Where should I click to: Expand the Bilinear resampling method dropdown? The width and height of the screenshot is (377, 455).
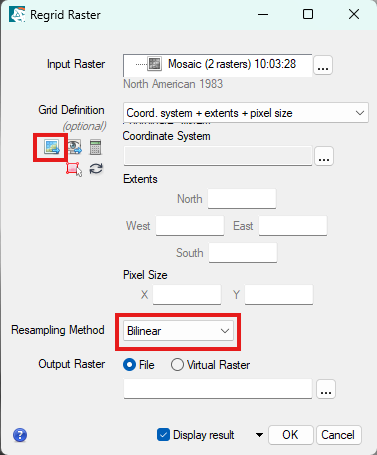[x=178, y=331]
